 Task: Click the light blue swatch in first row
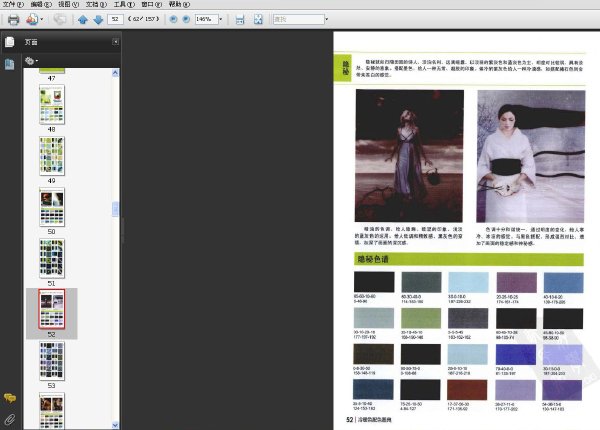pyautogui.click(x=468, y=282)
